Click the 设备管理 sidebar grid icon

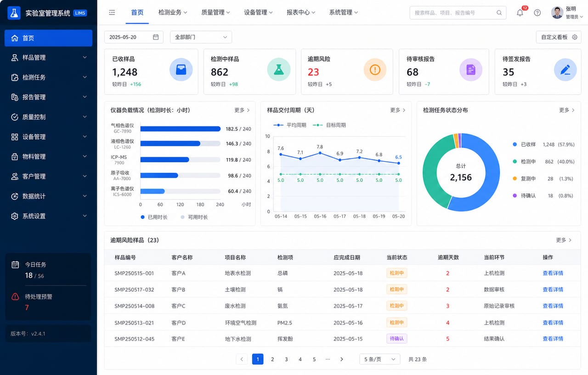15,136
